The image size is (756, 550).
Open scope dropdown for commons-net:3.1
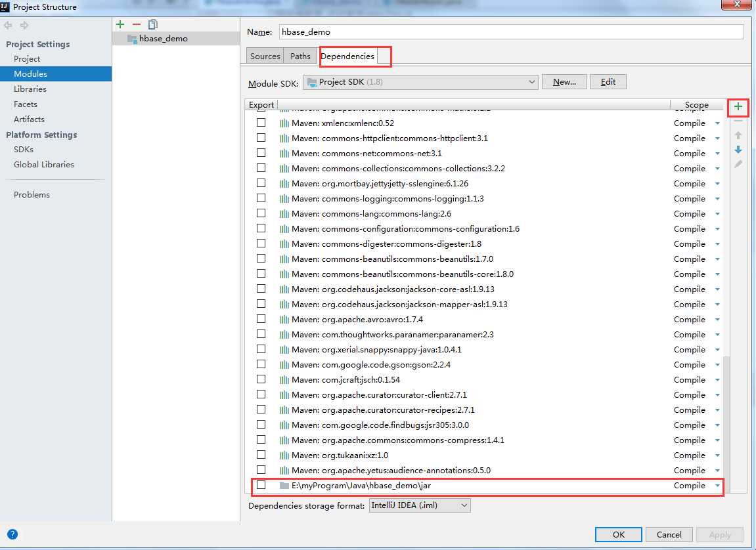click(717, 154)
